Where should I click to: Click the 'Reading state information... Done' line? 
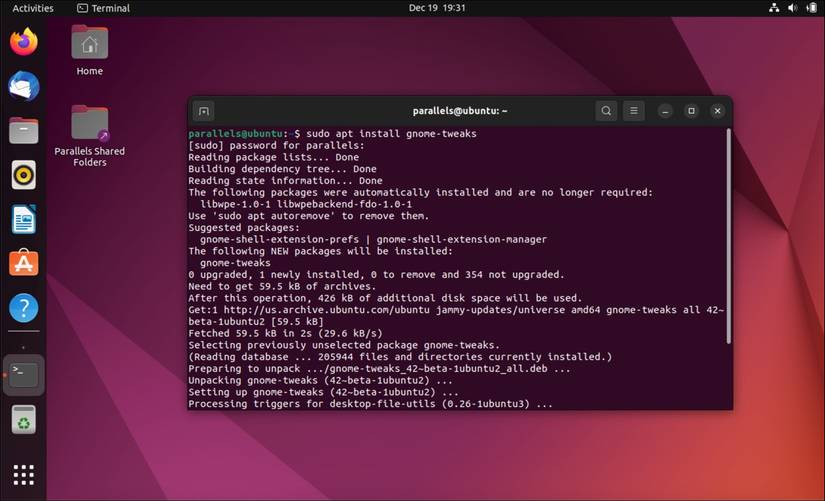pyautogui.click(x=285, y=181)
